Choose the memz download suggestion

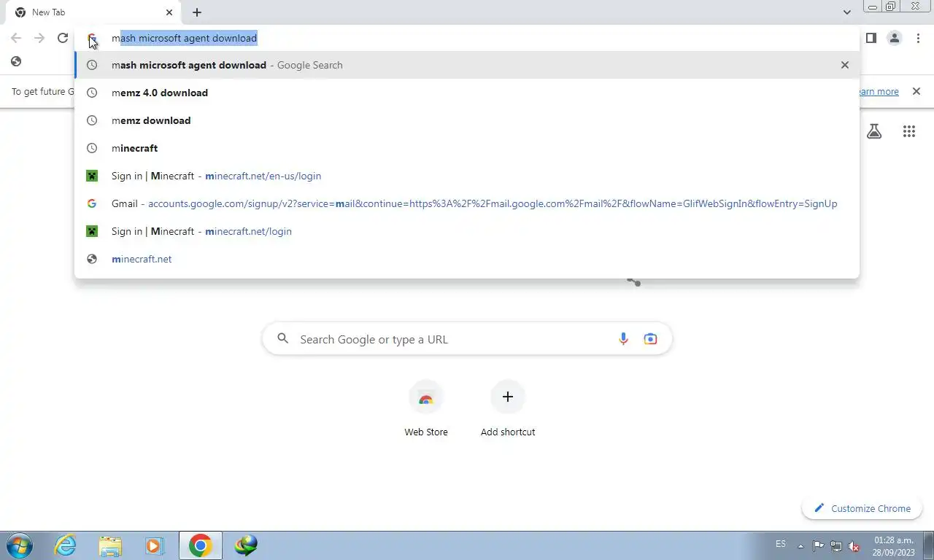click(467, 120)
